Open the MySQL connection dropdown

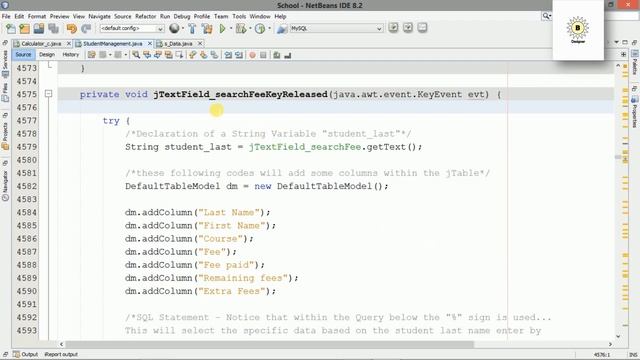pos(336,29)
